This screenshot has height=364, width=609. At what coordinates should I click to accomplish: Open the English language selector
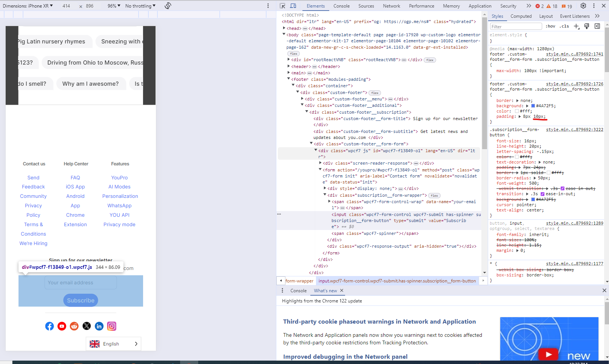pos(113,344)
